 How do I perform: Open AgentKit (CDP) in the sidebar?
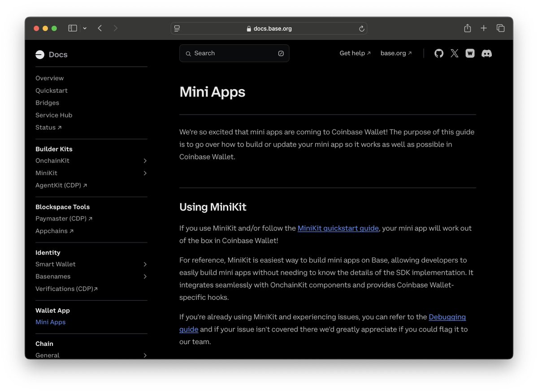(61, 185)
